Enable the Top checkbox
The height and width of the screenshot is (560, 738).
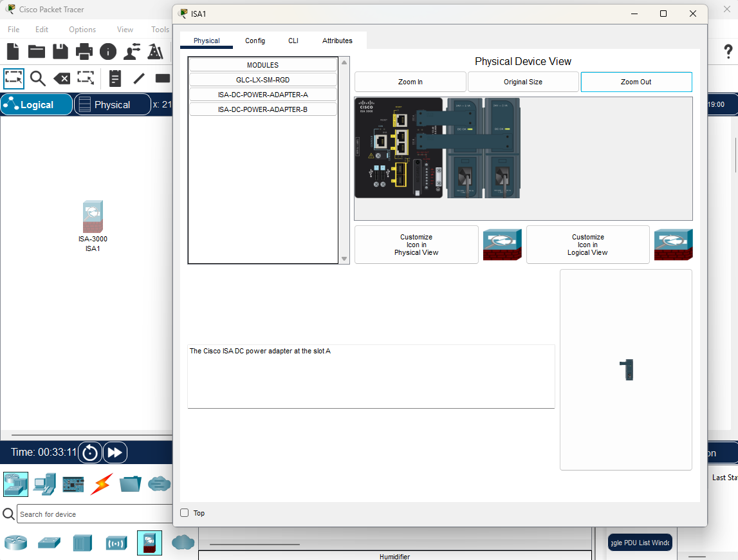185,513
